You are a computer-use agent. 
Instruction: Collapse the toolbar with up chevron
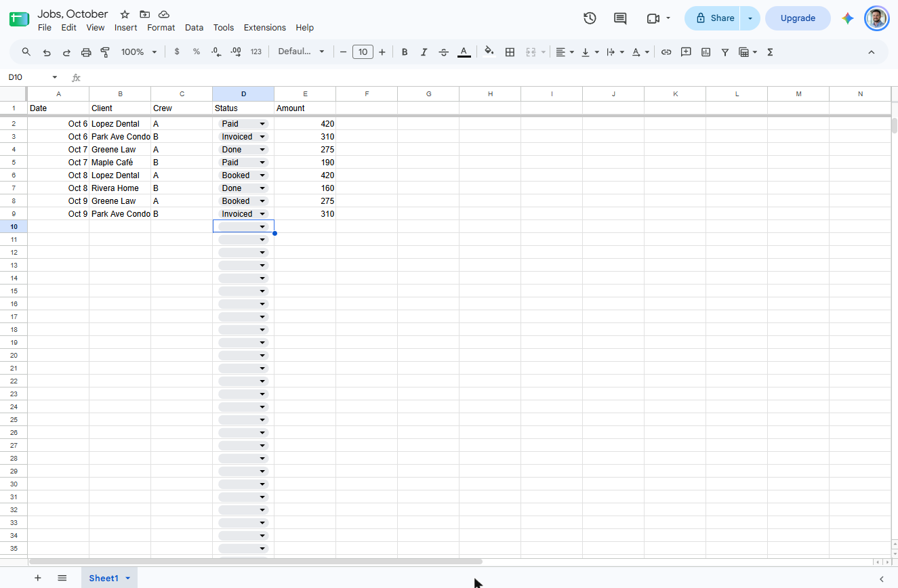872,52
